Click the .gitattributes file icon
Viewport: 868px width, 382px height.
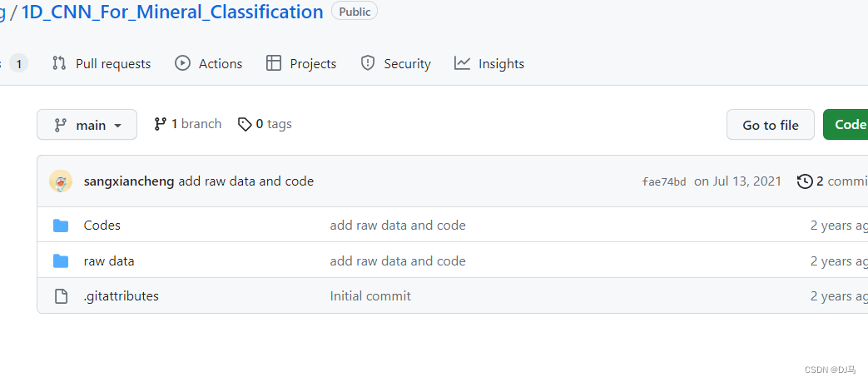point(61,296)
